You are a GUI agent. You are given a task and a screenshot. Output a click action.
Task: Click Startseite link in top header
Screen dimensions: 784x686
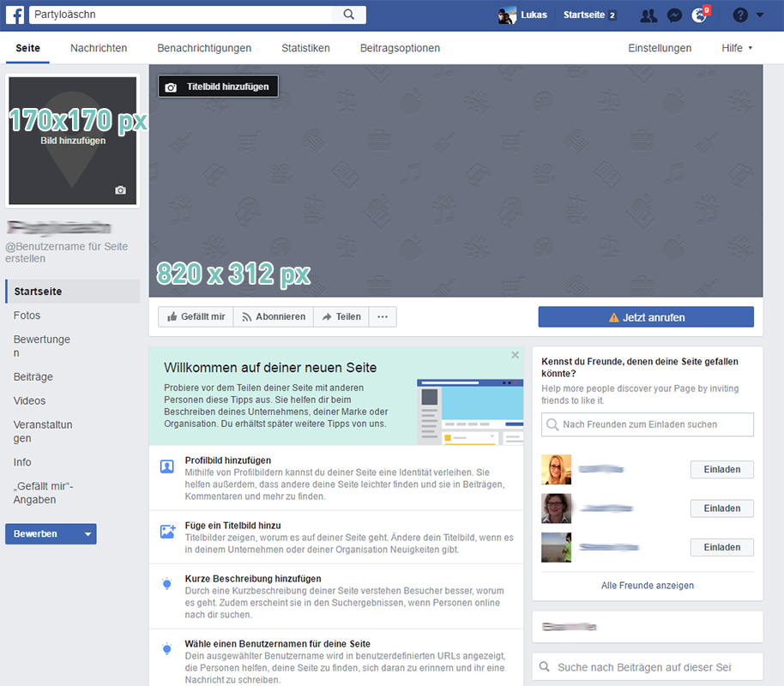pyautogui.click(x=584, y=15)
